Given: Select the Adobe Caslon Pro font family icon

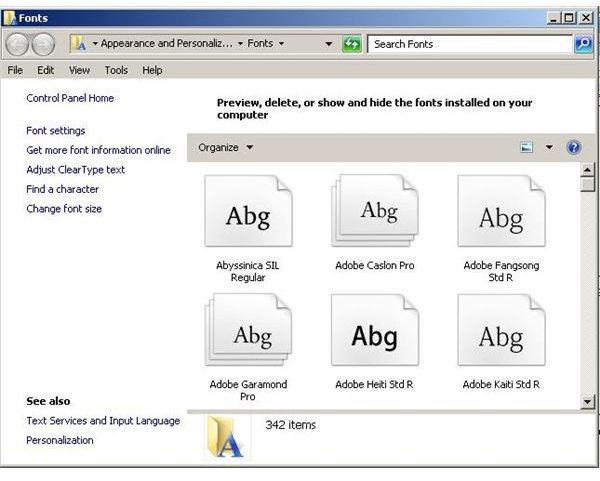Looking at the screenshot, I should (375, 211).
